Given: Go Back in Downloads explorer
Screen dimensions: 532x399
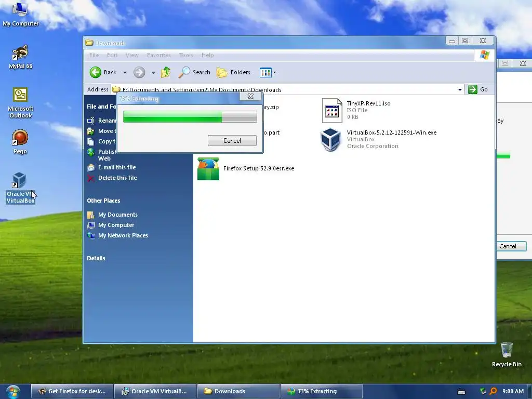Looking at the screenshot, I should tap(103, 72).
